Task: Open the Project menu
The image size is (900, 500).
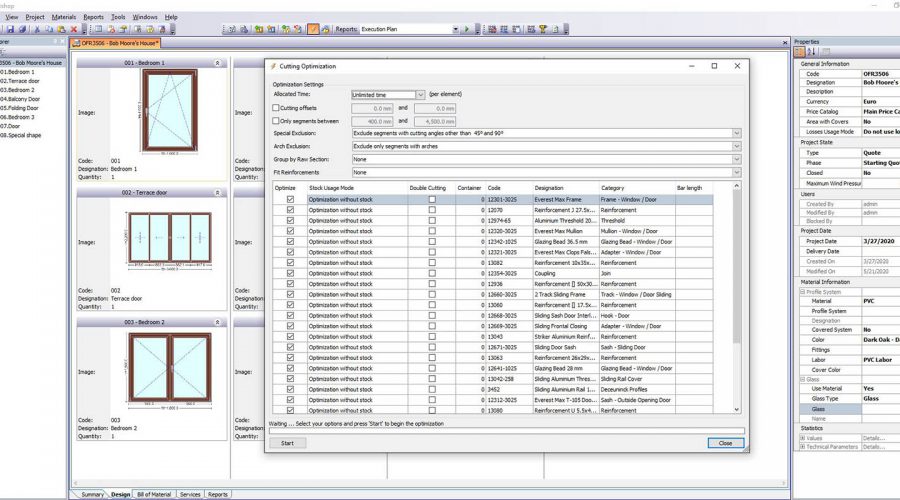Action: (x=35, y=17)
